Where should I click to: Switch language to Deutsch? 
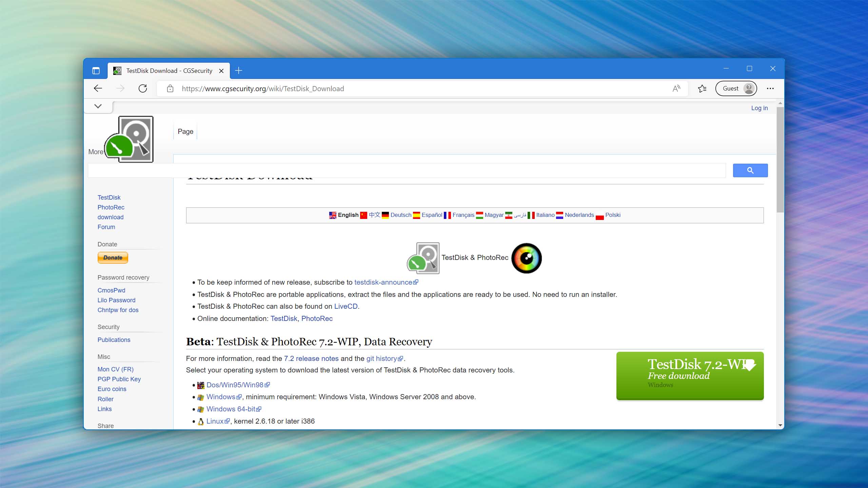click(401, 215)
